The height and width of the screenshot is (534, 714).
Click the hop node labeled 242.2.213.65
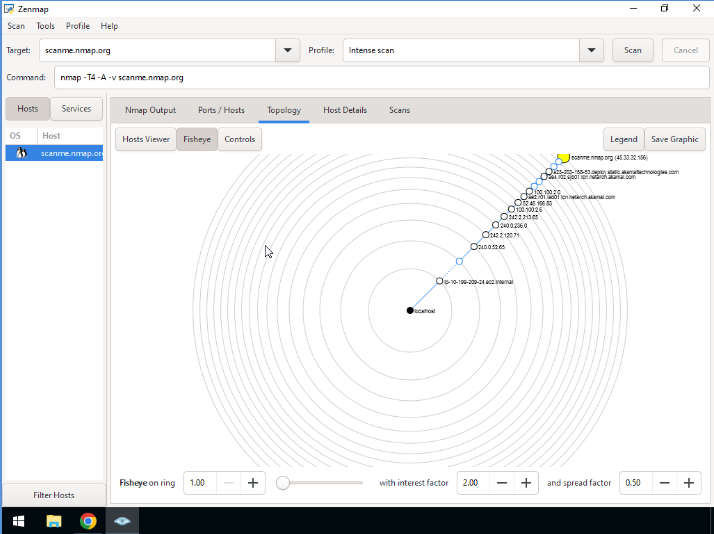coord(504,217)
